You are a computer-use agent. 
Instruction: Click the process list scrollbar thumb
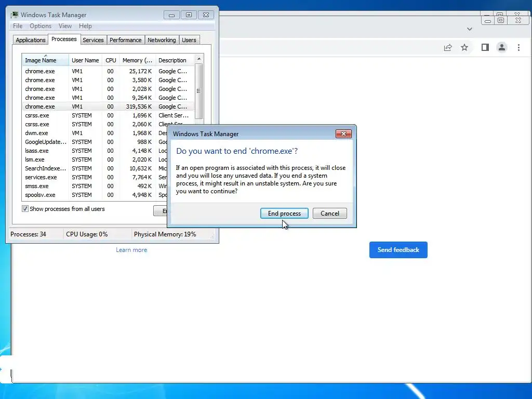(199, 91)
